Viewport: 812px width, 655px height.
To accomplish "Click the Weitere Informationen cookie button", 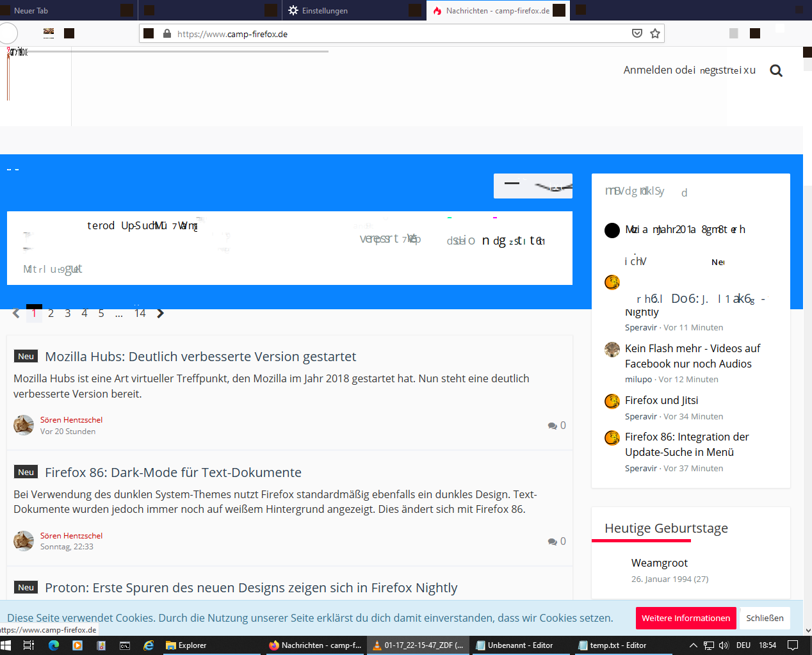I will pos(686,618).
